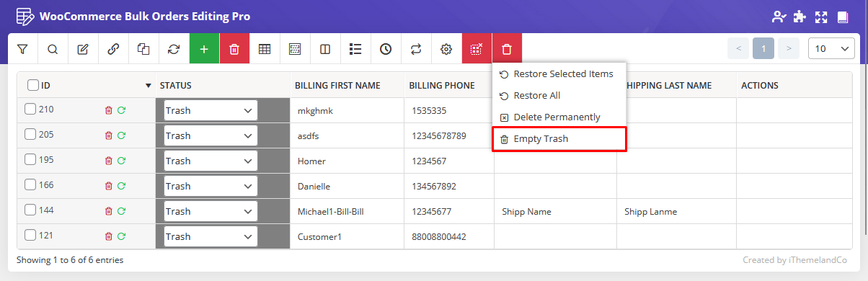Click the bullet list toolbar icon
This screenshot has width=868, height=281.
355,49
